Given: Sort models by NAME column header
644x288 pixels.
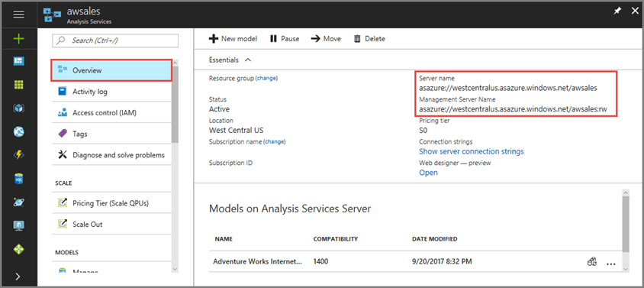Looking at the screenshot, I should click(x=224, y=238).
